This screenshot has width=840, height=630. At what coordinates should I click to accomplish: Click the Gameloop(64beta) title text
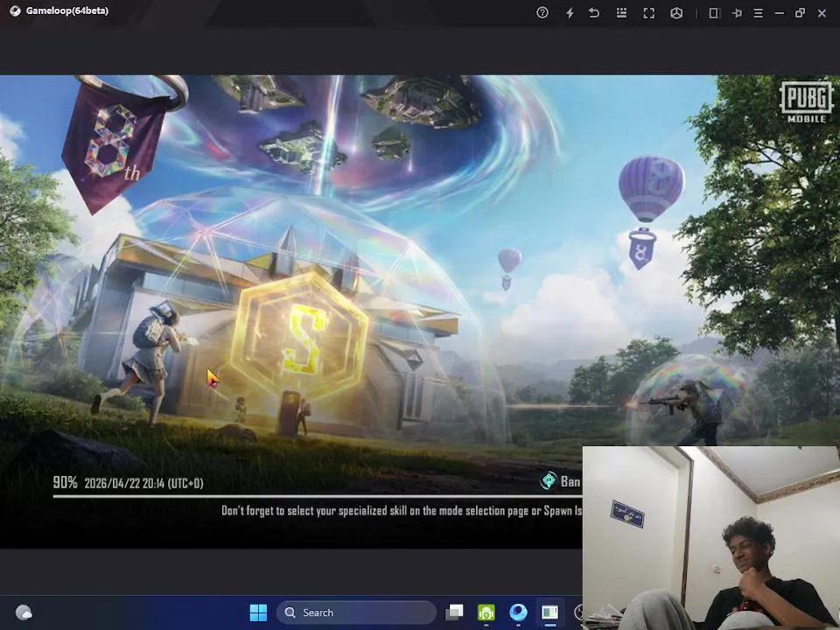pyautogui.click(x=67, y=10)
